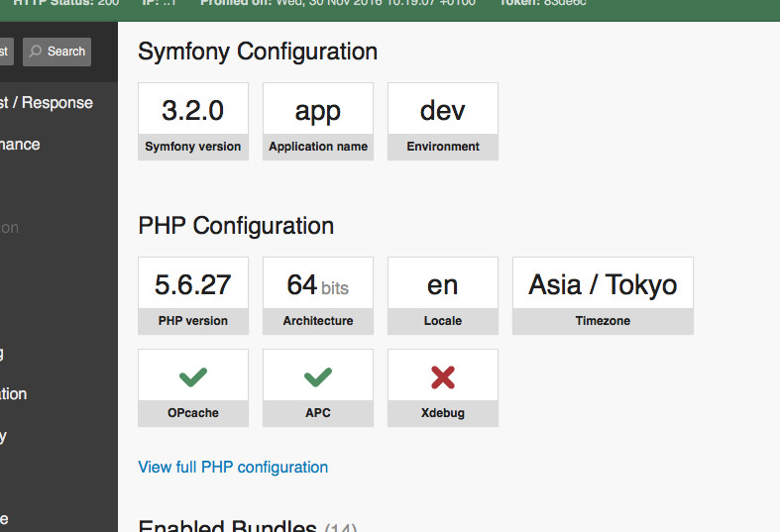
Task: Click the magnifier icon in Search button
Action: pyautogui.click(x=36, y=52)
